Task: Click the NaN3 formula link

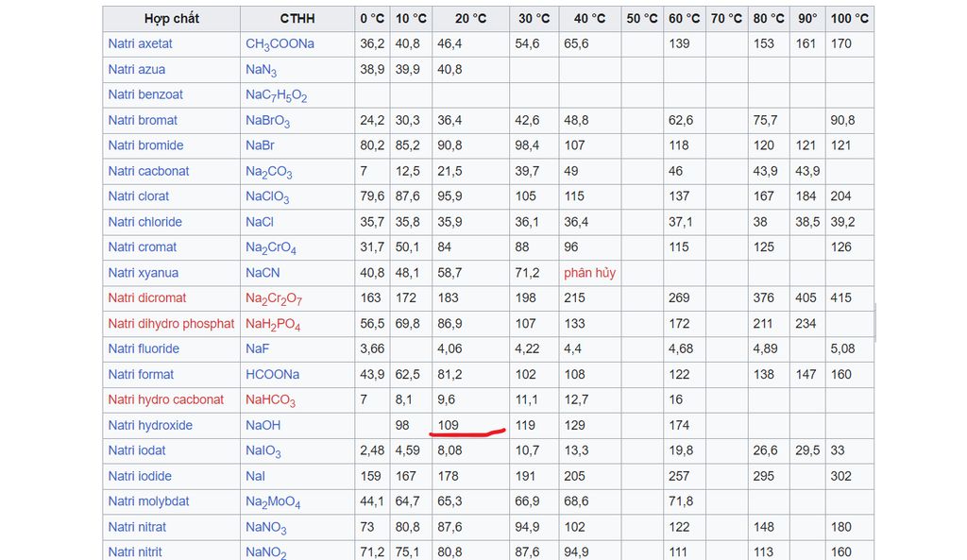Action: pyautogui.click(x=261, y=70)
